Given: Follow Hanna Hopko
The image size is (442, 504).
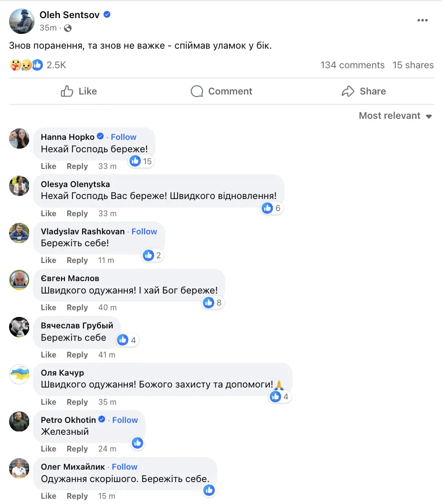Looking at the screenshot, I should [x=124, y=137].
